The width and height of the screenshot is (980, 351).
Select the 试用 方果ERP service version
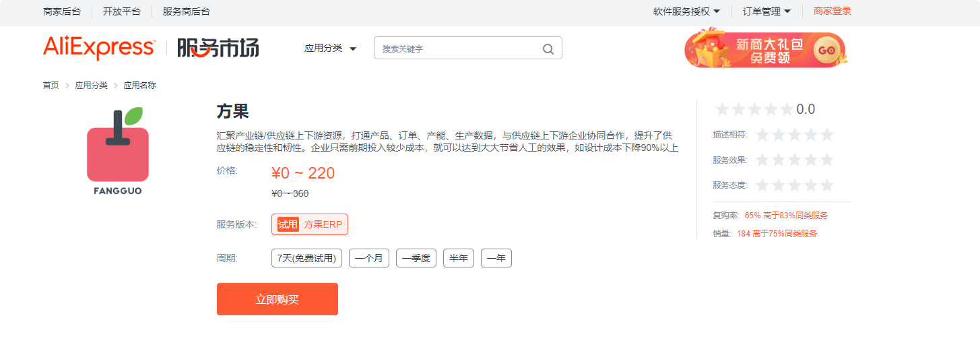pos(310,224)
